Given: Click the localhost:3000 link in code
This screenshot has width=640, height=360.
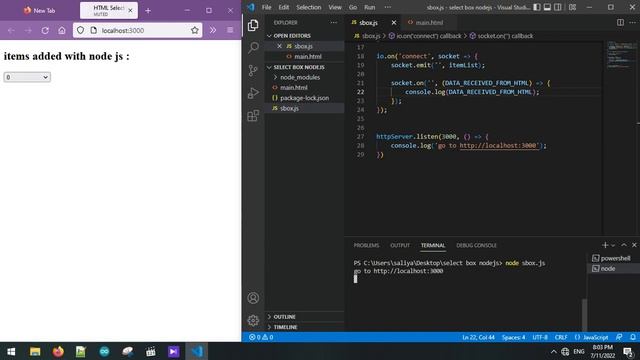Looking at the screenshot, I should (498, 146).
